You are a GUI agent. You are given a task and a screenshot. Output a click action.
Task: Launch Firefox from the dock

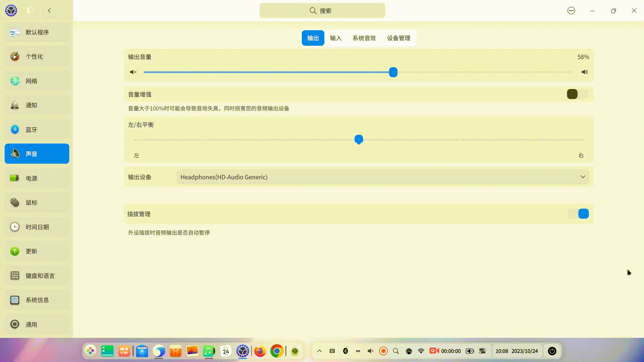tap(260, 351)
